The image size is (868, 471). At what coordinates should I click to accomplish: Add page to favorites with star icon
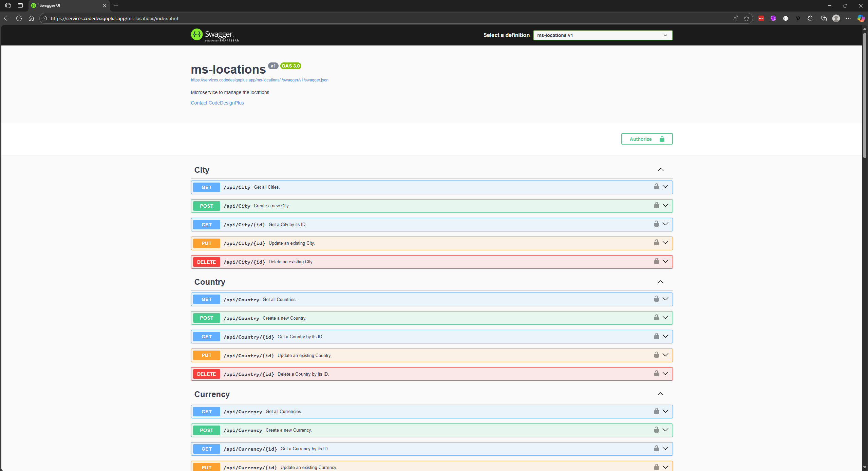click(x=747, y=18)
